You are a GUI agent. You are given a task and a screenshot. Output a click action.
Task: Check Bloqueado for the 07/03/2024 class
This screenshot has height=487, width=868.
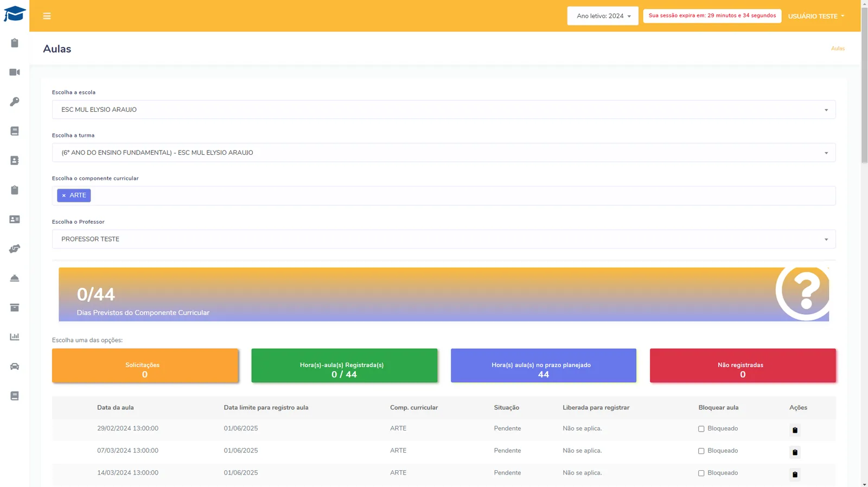(701, 451)
